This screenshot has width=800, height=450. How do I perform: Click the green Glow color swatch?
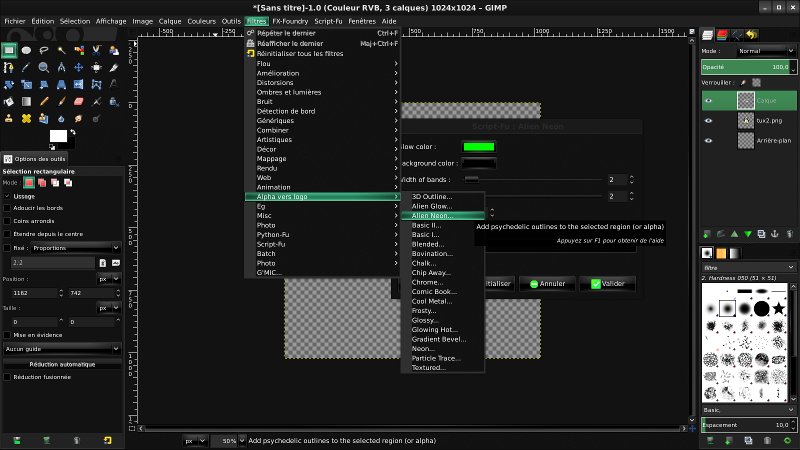click(x=479, y=147)
